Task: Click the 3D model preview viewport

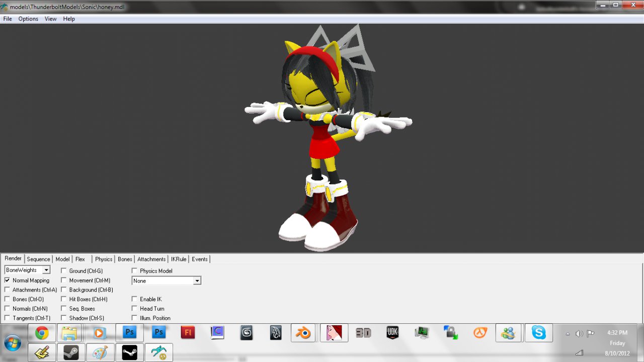Action: (x=322, y=138)
